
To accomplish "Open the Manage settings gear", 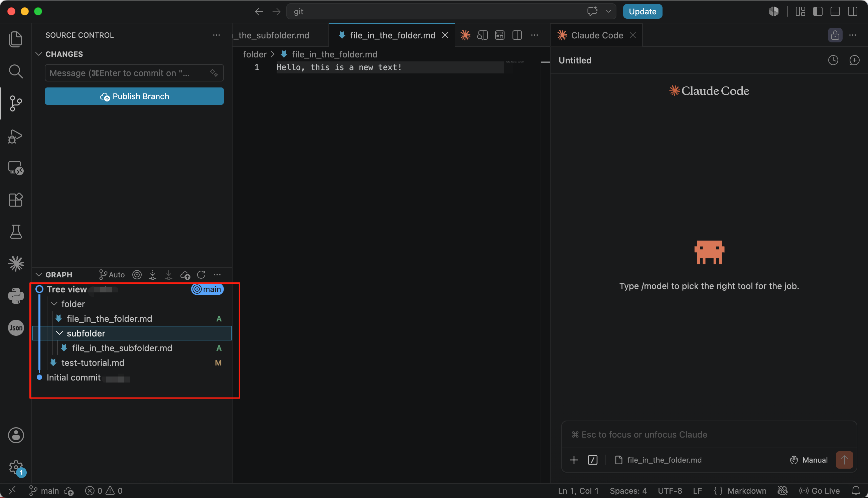I will click(16, 467).
